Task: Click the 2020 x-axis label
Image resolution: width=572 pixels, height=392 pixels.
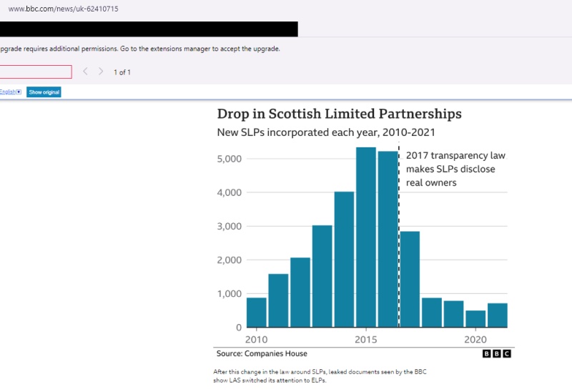Action: (475, 339)
